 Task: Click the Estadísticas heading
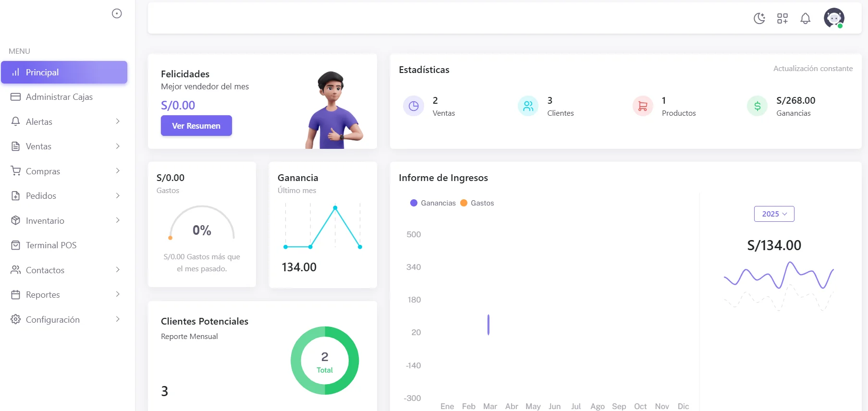pos(424,70)
